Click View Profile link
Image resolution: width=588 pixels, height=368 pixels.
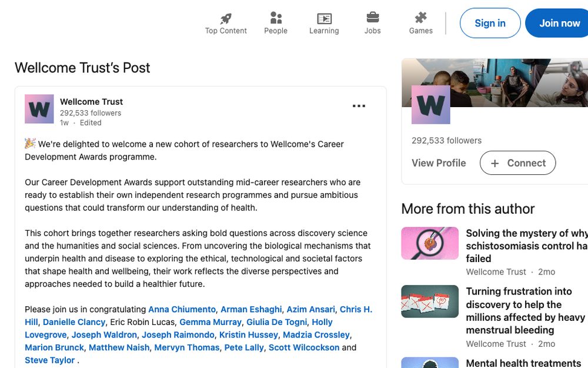tap(439, 163)
